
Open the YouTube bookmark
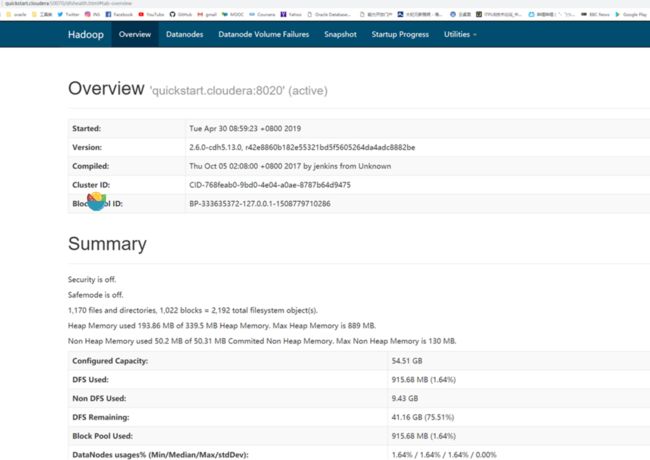click(151, 14)
